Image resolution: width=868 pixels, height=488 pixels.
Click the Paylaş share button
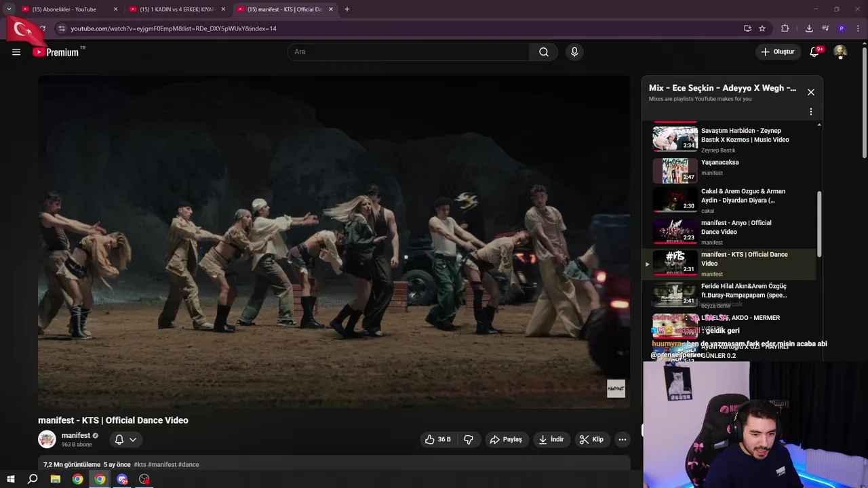click(x=506, y=439)
